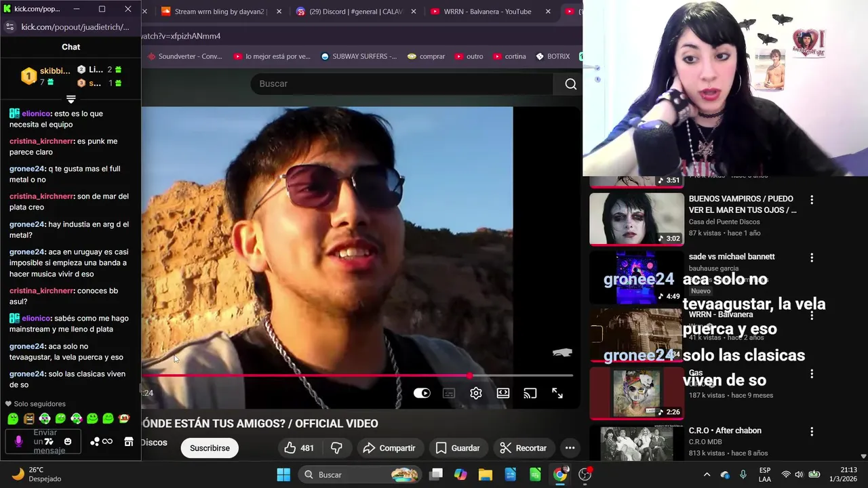Open options menu for Gas video
The width and height of the screenshot is (868, 488).
(x=812, y=373)
